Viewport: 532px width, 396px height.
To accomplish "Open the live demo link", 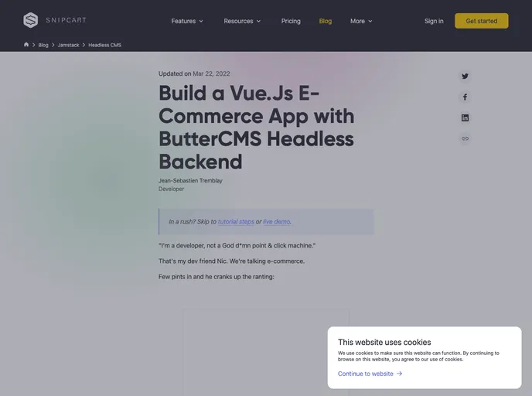I will pos(277,221).
